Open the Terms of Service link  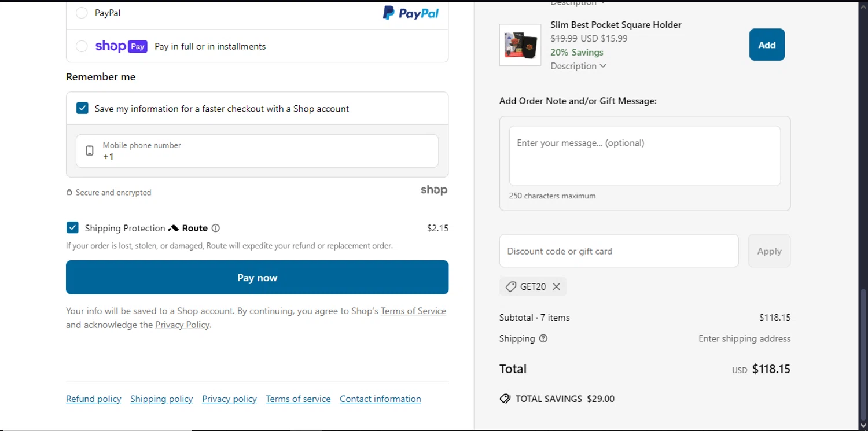[413, 311]
